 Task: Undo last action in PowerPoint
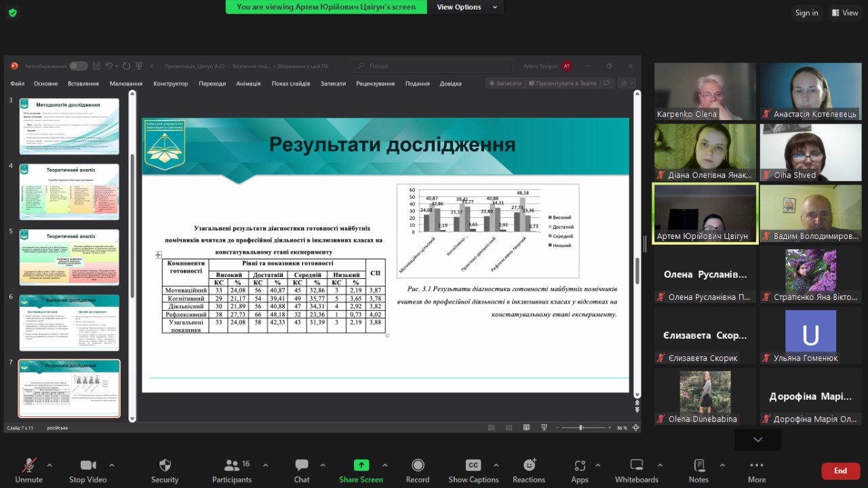point(109,66)
